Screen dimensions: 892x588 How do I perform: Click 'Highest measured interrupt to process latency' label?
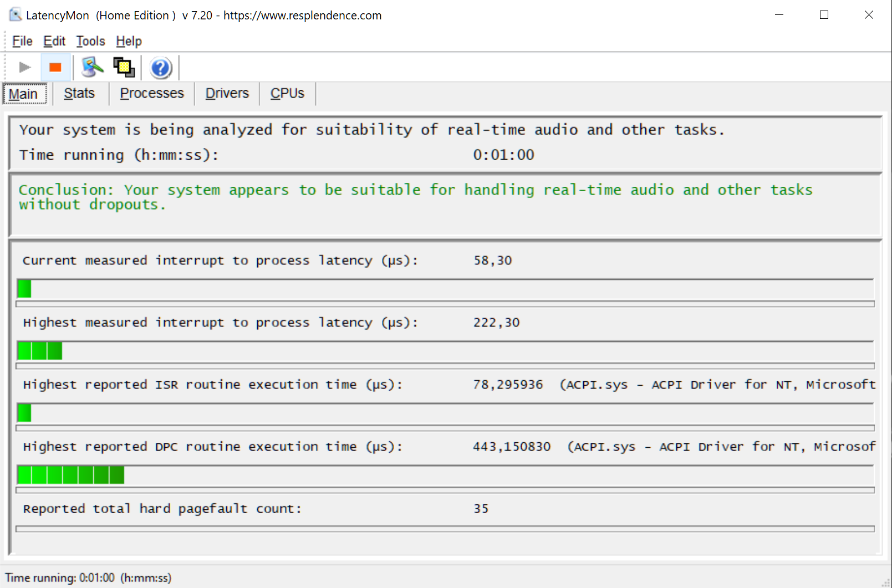tap(220, 323)
